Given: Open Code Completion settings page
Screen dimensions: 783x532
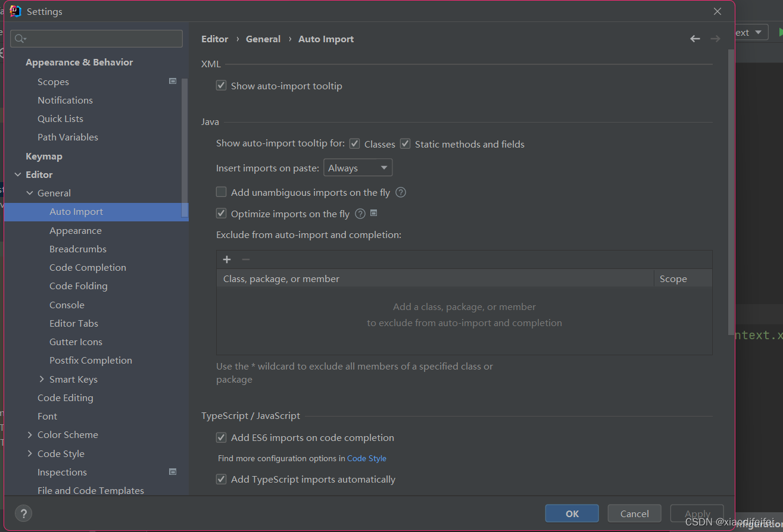Looking at the screenshot, I should click(88, 267).
